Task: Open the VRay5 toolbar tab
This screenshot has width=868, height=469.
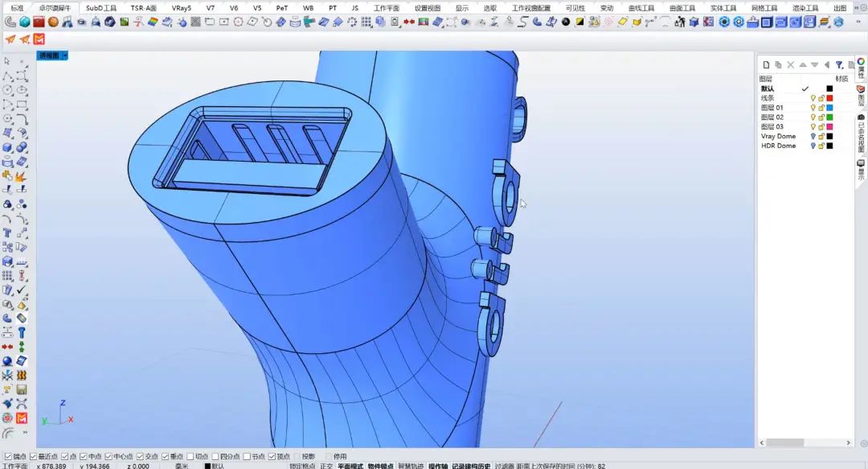Action: (x=182, y=7)
